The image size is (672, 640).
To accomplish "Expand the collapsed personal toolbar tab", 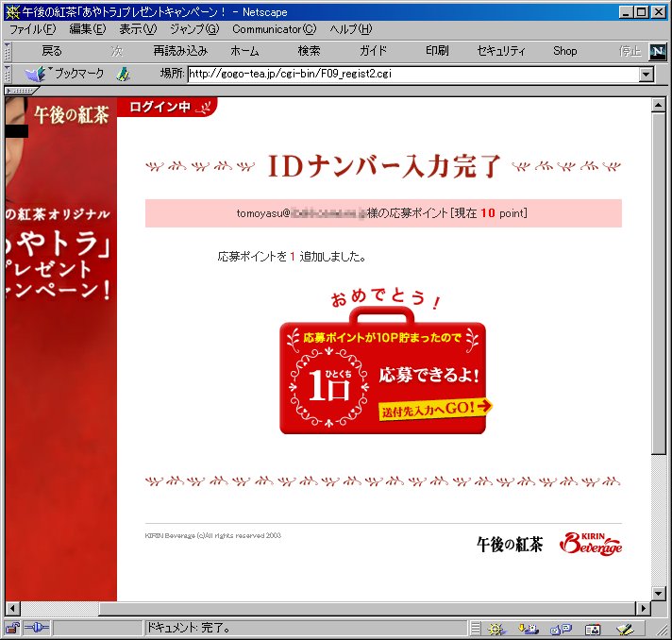I will click(x=21, y=91).
